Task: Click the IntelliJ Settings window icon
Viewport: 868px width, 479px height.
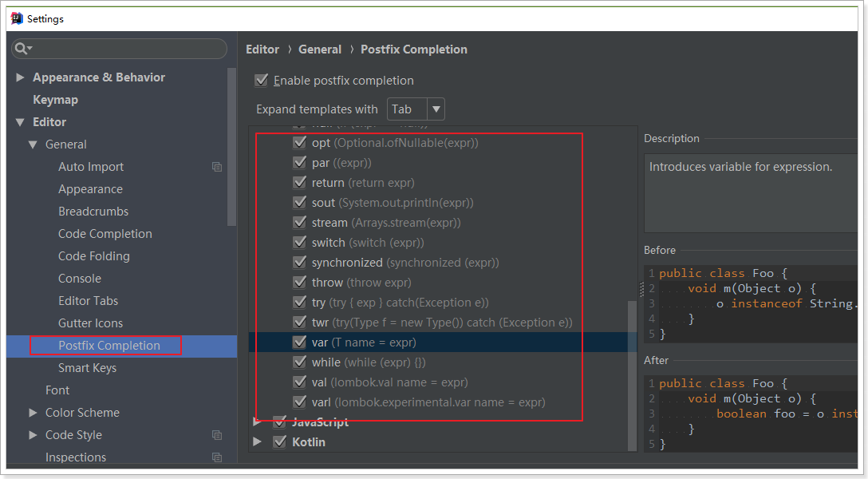Action: click(17, 18)
